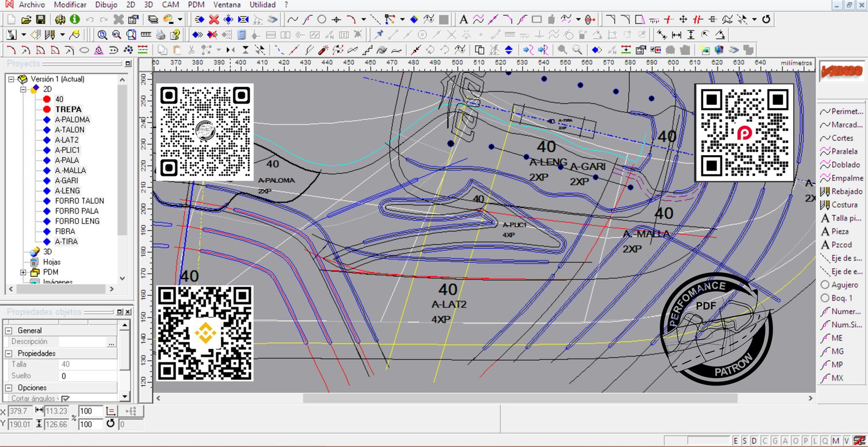Image resolution: width=868 pixels, height=447 pixels.
Task: Open a file with the folder icon
Action: point(26,19)
